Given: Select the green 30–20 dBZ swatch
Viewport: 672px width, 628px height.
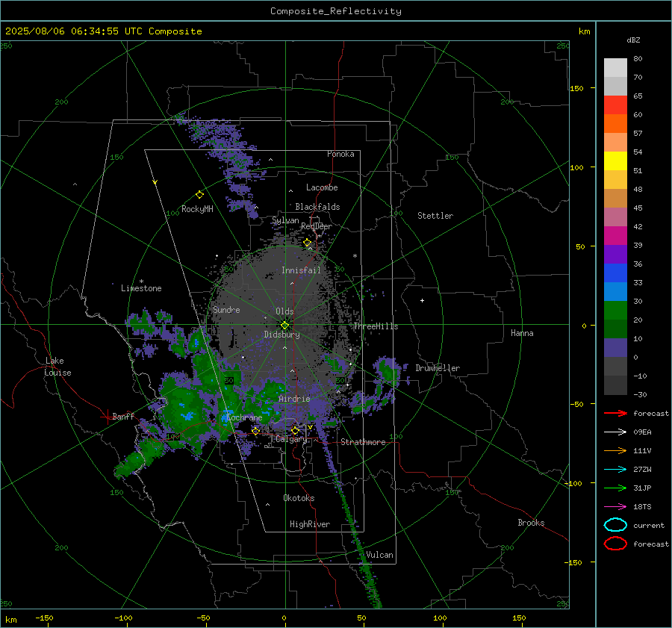Looking at the screenshot, I should (x=615, y=311).
